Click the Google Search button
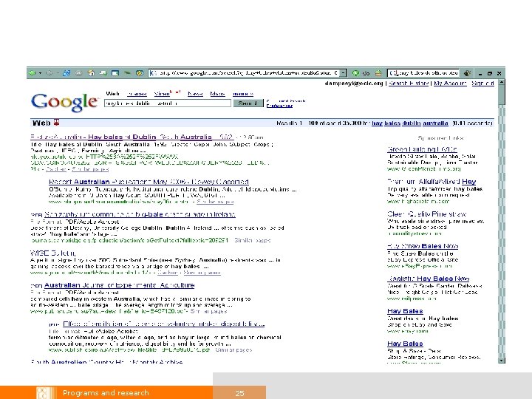This screenshot has height=399, width=532. (x=248, y=103)
